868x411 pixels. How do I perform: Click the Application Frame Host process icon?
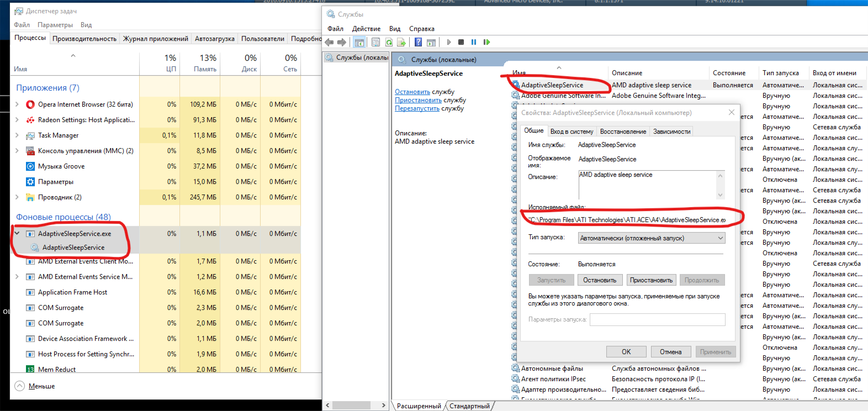pos(30,292)
